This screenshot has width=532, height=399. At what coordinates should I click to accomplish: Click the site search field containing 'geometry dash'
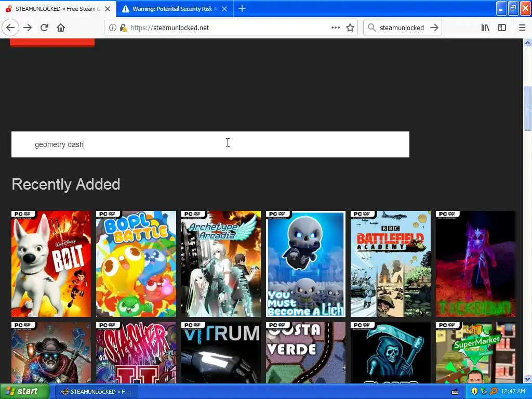[x=210, y=144]
